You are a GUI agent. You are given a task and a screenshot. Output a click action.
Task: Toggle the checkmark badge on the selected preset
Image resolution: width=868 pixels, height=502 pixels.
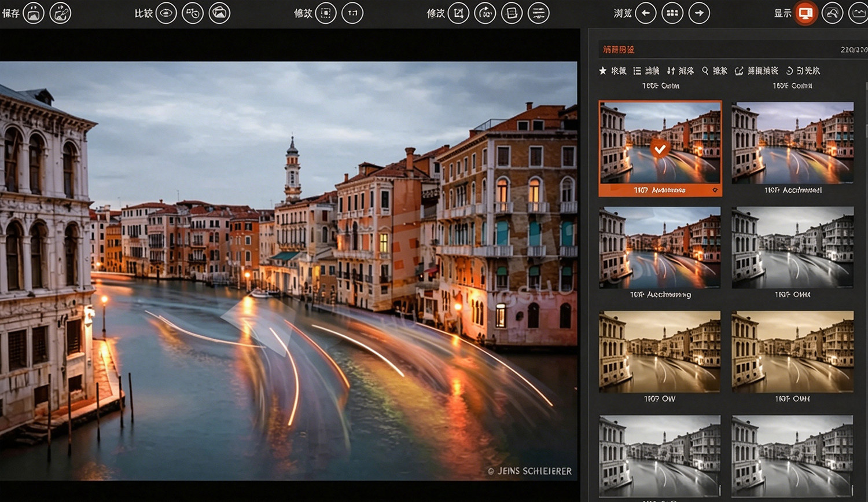[660, 149]
